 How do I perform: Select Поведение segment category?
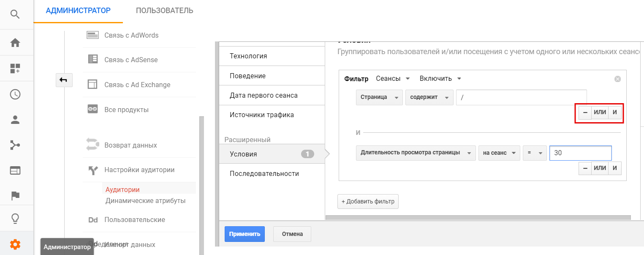(272, 76)
